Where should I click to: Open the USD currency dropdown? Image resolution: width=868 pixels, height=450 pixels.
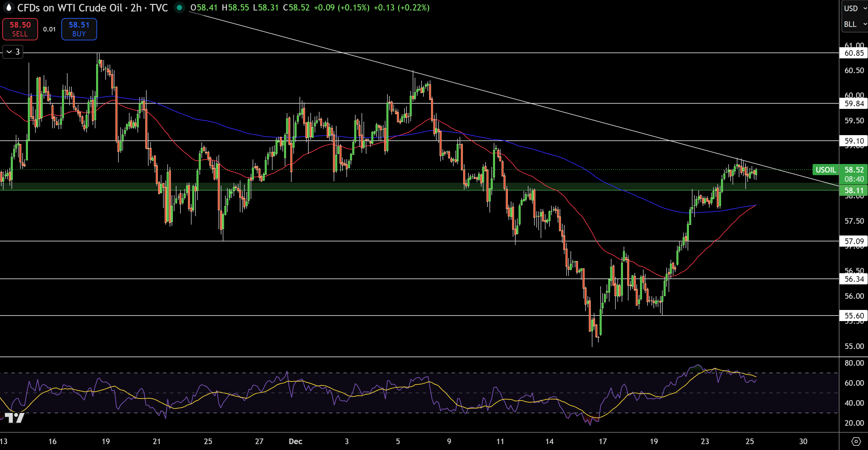tap(855, 9)
